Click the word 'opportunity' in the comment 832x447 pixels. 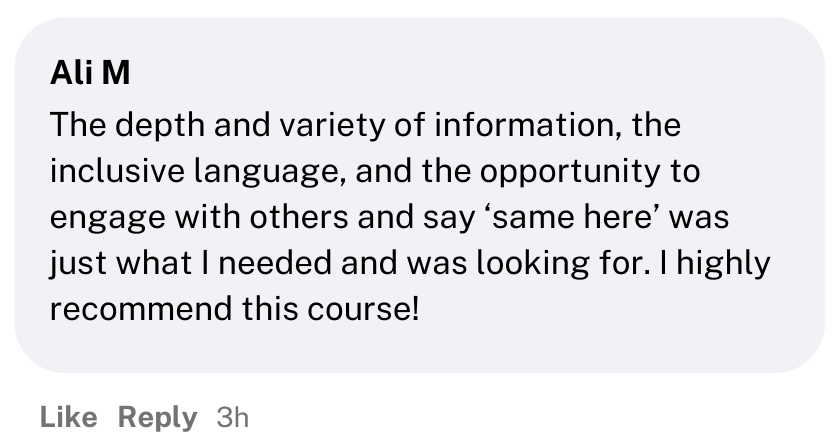click(x=572, y=172)
